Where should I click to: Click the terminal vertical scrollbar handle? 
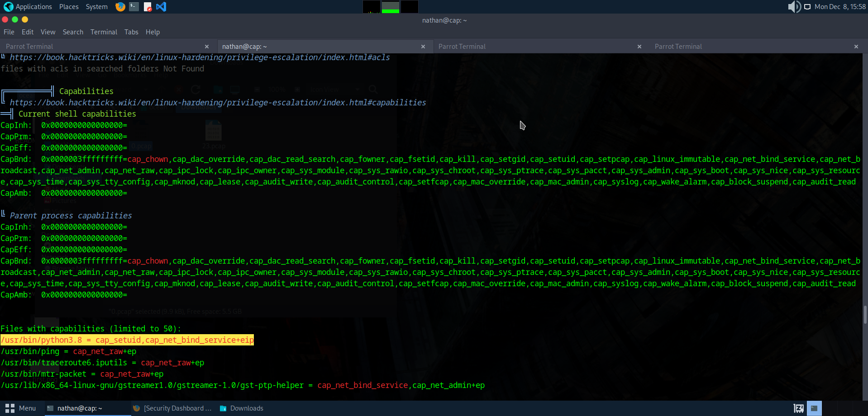[x=865, y=315]
